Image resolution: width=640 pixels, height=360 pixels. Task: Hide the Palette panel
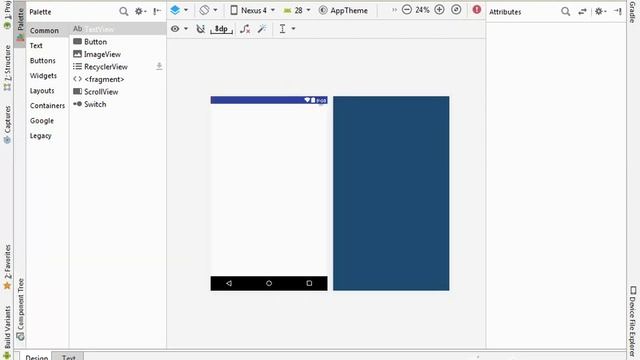pyautogui.click(x=157, y=11)
